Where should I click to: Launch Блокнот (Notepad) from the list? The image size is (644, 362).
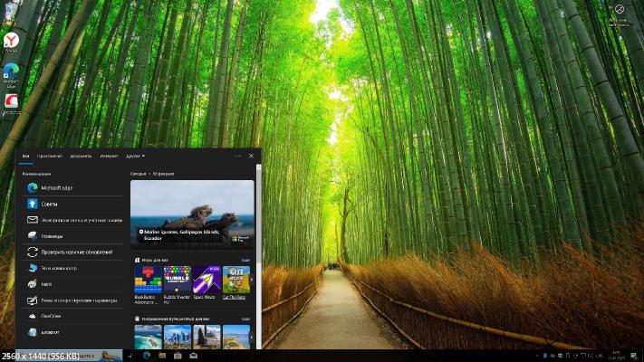(x=72, y=332)
